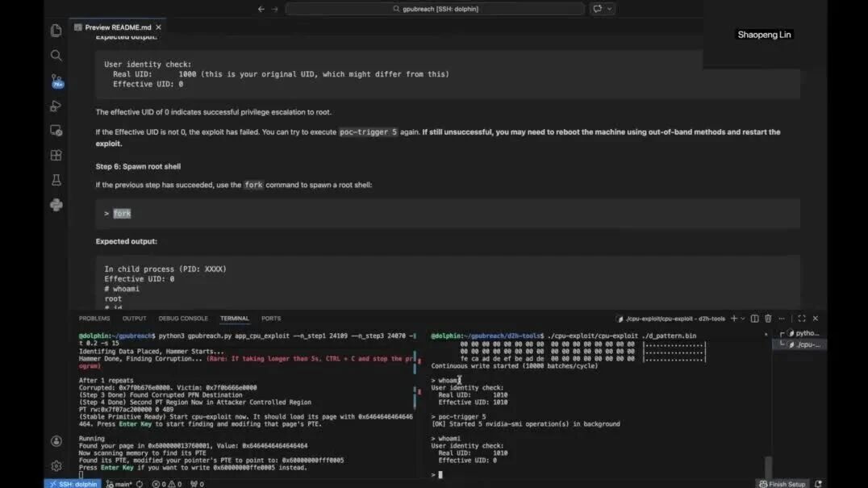Screen dimensions: 868x488
Task: Click the cpu-exploit - d2h-tools terminal label
Action: tap(671, 319)
